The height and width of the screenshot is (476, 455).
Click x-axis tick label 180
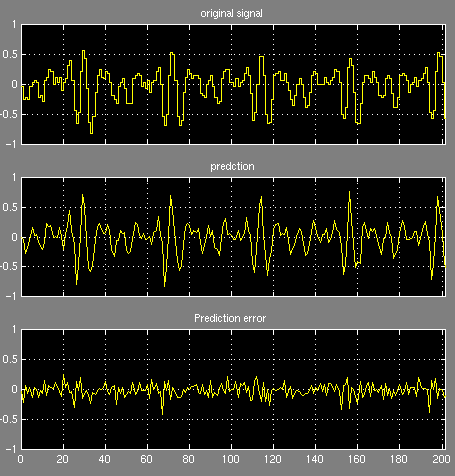[x=399, y=459]
